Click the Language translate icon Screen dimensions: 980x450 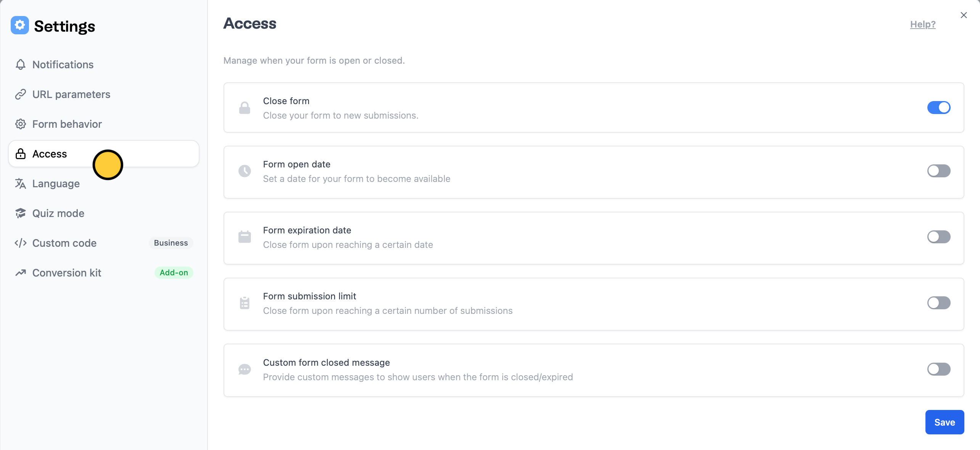tap(21, 183)
